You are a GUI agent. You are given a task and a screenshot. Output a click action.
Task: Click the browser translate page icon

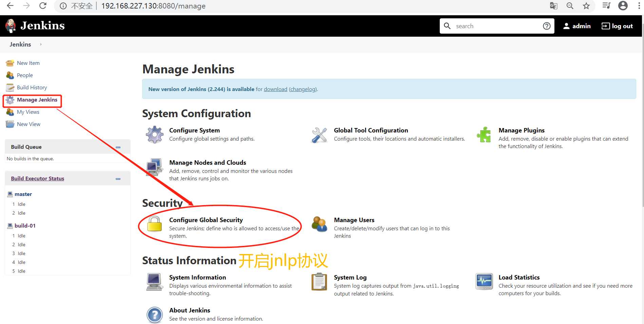[x=554, y=6]
